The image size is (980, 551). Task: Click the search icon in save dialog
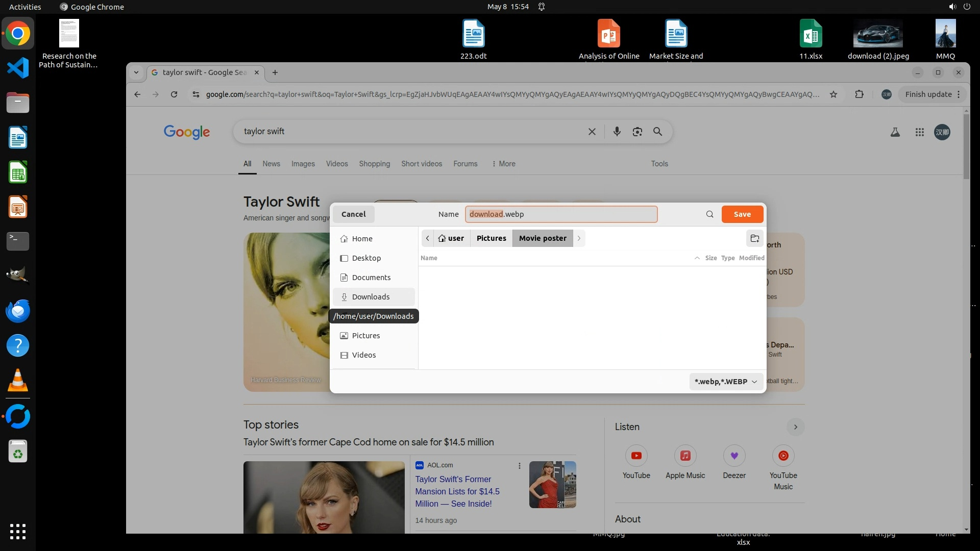tap(709, 214)
